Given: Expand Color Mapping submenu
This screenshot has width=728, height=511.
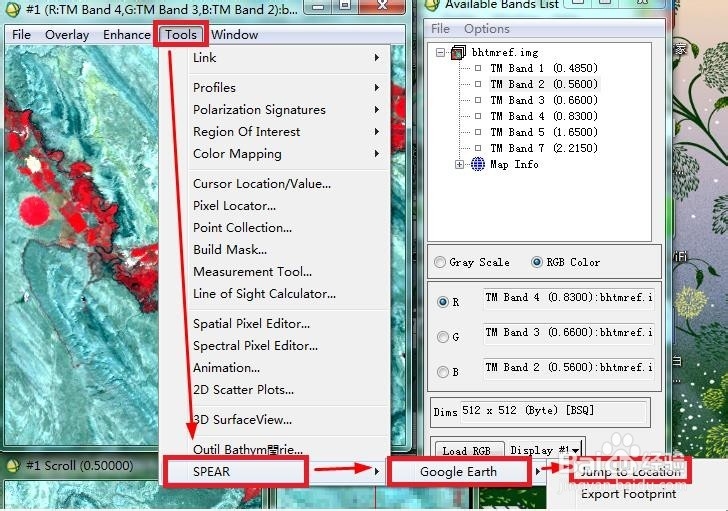Looking at the screenshot, I should click(x=288, y=154).
